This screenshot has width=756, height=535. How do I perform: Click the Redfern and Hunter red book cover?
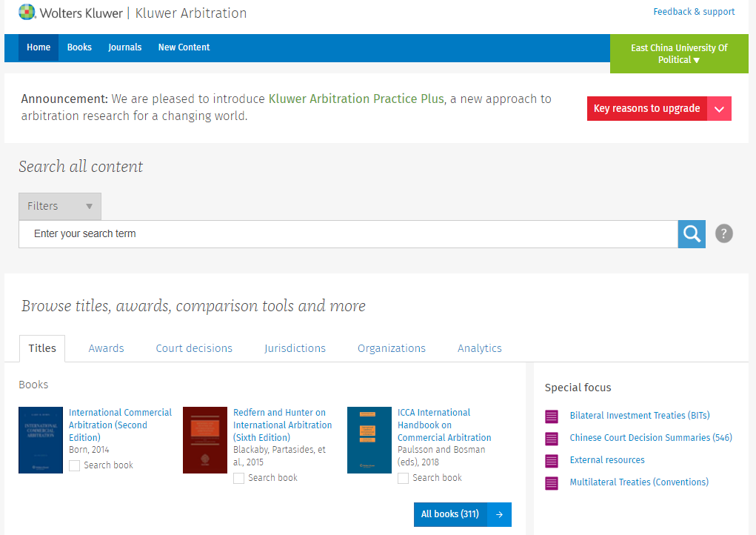pyautogui.click(x=205, y=440)
